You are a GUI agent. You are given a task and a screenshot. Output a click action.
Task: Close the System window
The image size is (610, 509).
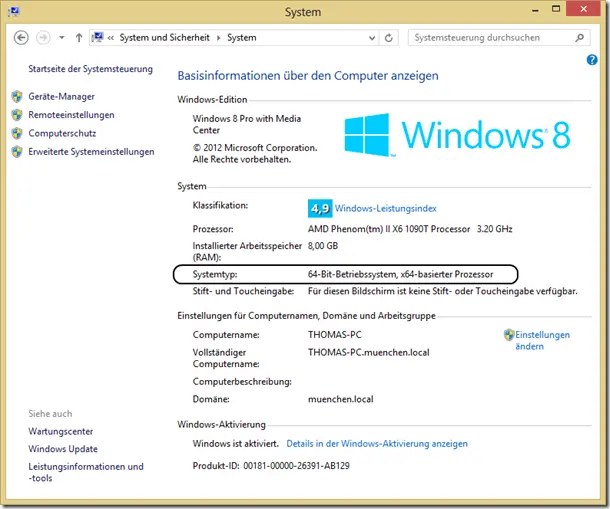[583, 9]
